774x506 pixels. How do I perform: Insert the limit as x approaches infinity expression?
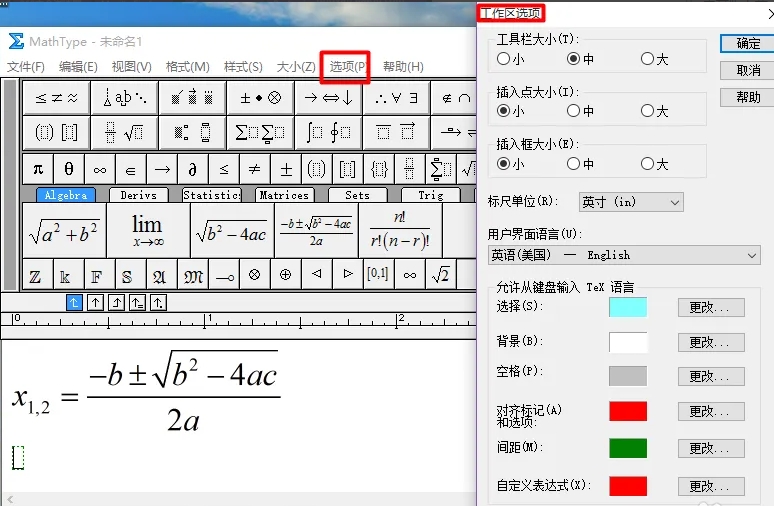[x=148, y=231]
